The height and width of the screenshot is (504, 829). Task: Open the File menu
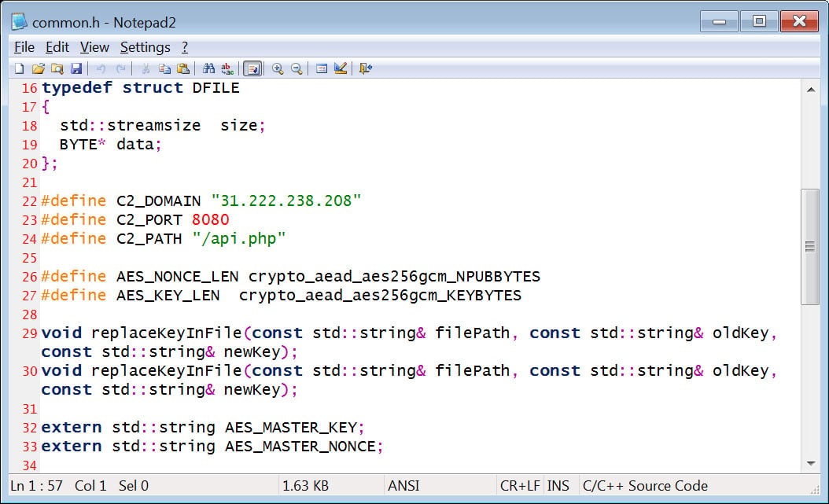tap(24, 47)
